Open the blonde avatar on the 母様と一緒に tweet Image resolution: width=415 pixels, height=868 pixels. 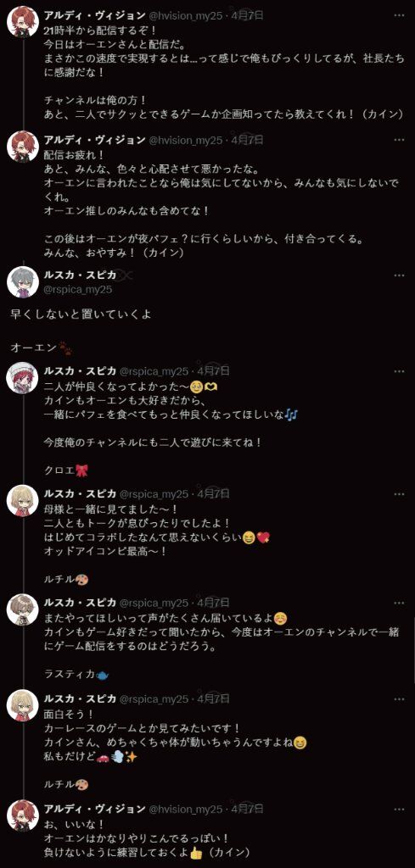[22, 501]
